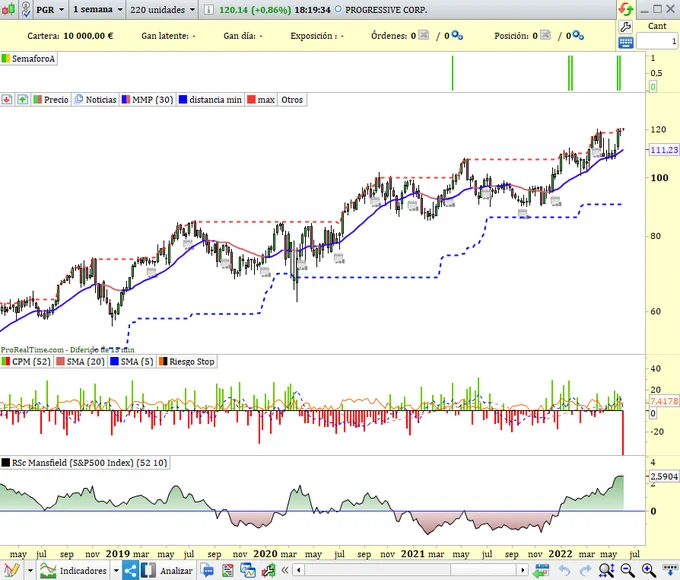Open the SemaforoA indicator label

point(29,59)
